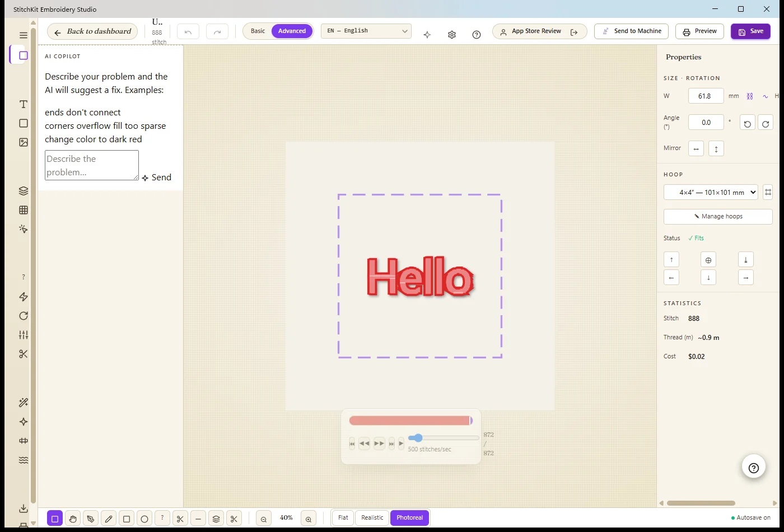Rotate design clockwise
The height and width of the screenshot is (532, 784).
(766, 123)
